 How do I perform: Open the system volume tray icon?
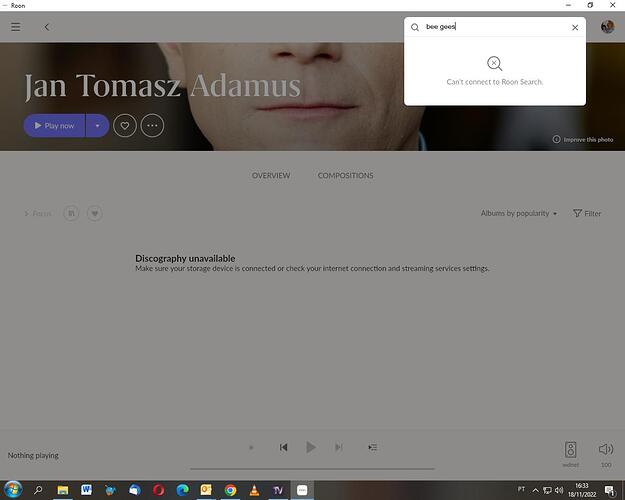tap(559, 490)
